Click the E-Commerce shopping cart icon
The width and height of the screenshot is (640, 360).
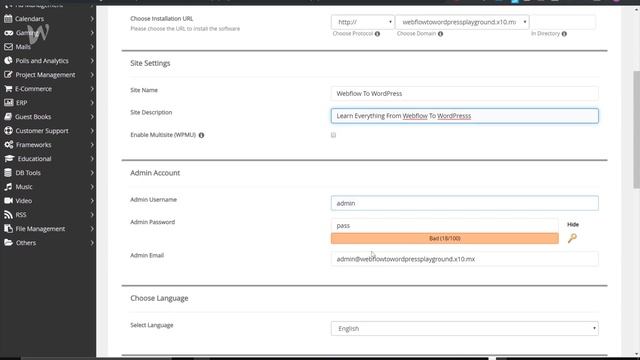(x=8, y=89)
